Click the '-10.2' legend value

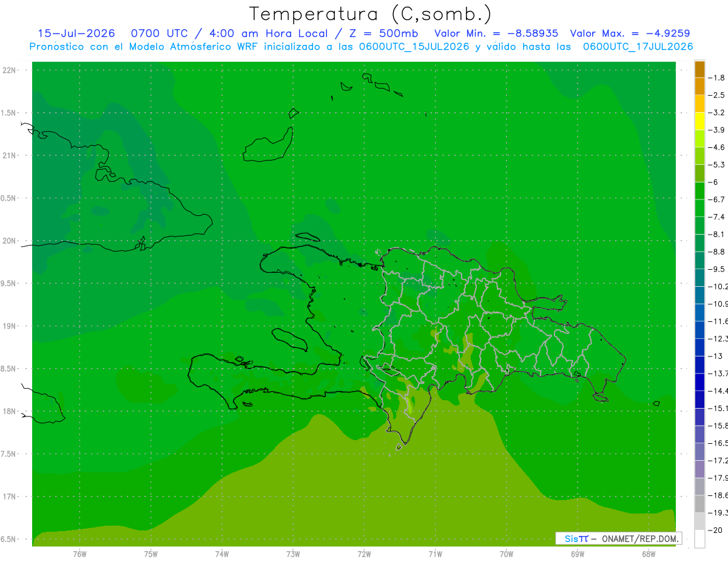tap(718, 286)
